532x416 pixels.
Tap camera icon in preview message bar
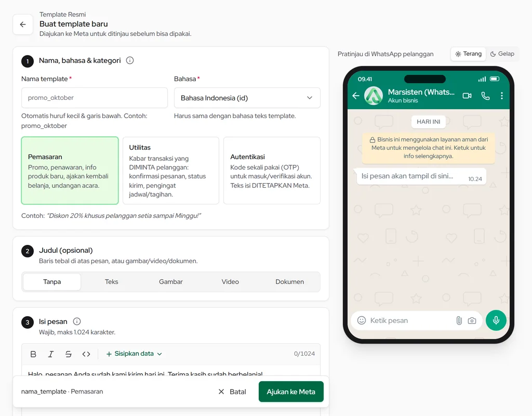[x=472, y=320]
